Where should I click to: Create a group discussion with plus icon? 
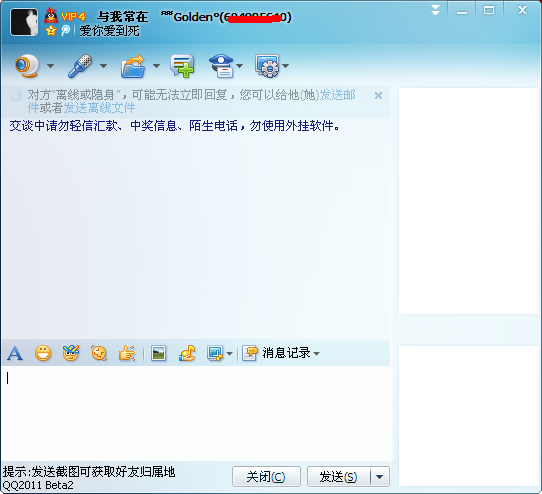coord(182,66)
